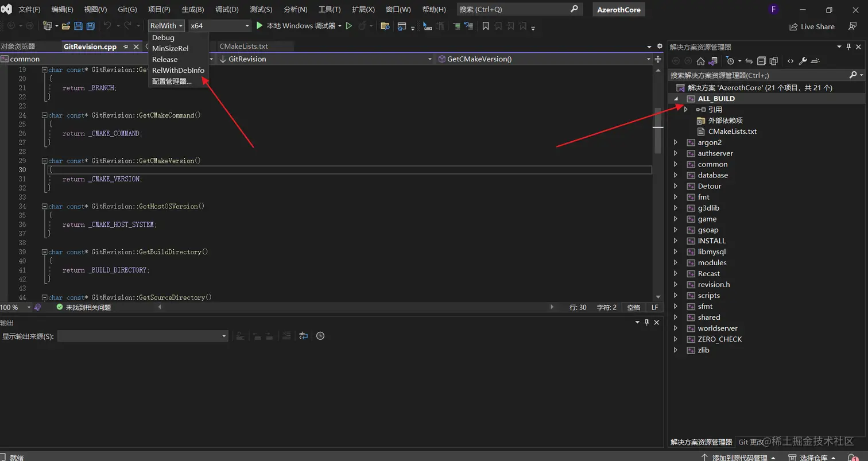Switch to the Git 更改 tab
The height and width of the screenshot is (461, 868).
click(751, 442)
